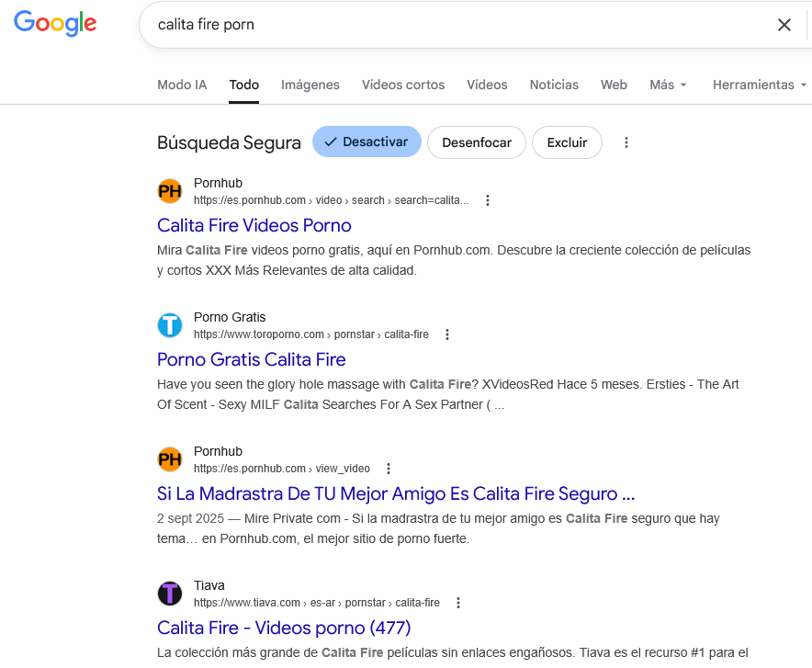Clear the search field with the X
The width and height of the screenshot is (812, 668).
click(784, 25)
